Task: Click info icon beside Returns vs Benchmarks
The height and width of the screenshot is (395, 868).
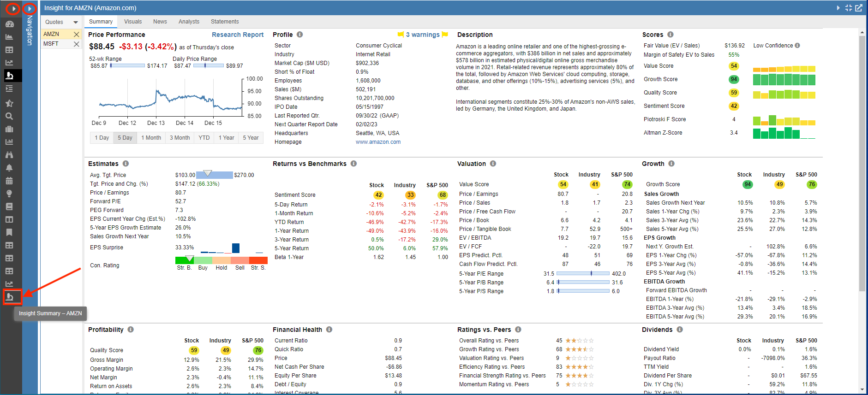Action: click(353, 164)
